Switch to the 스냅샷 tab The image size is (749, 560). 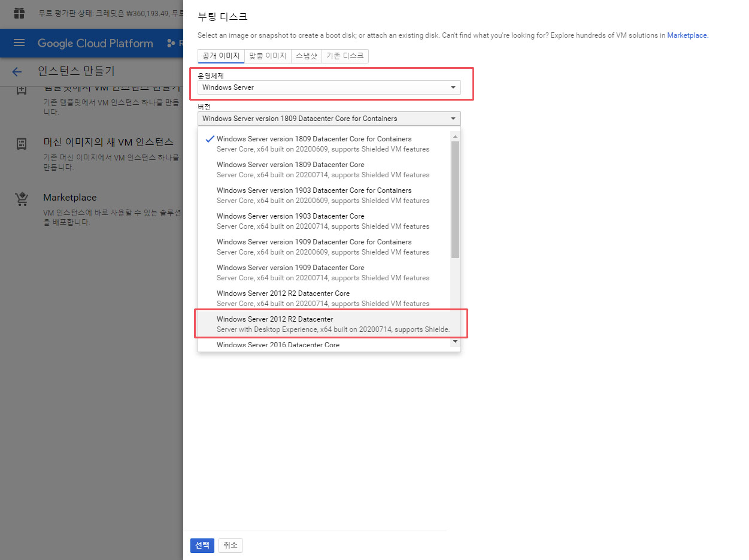pos(307,56)
